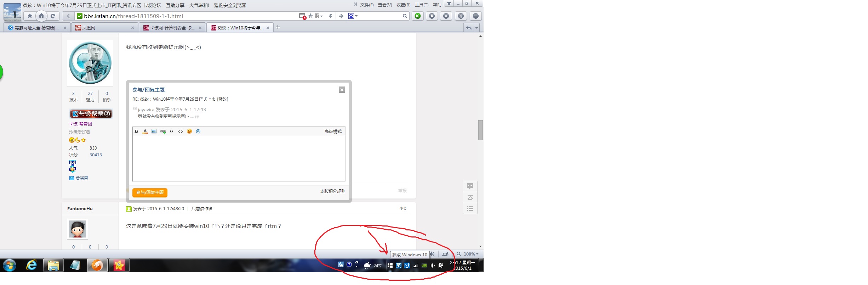Expand the closed tabs list dropdown arrow
The width and height of the screenshot is (868, 285).
tap(476, 28)
